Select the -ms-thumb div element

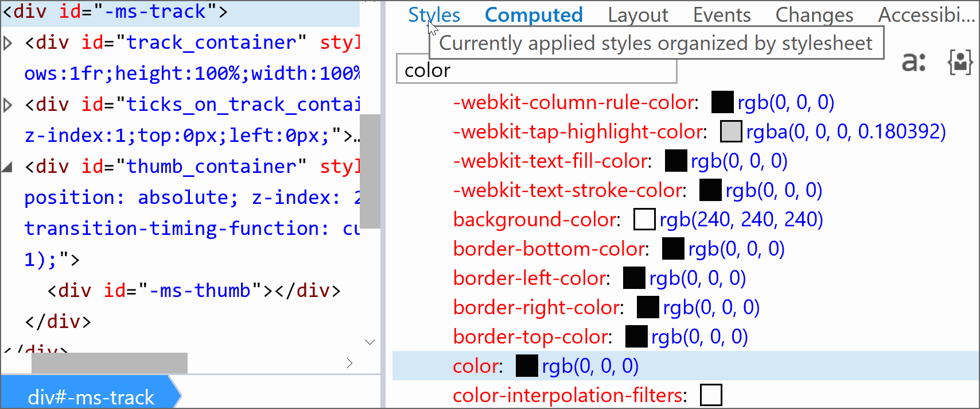[x=193, y=291]
